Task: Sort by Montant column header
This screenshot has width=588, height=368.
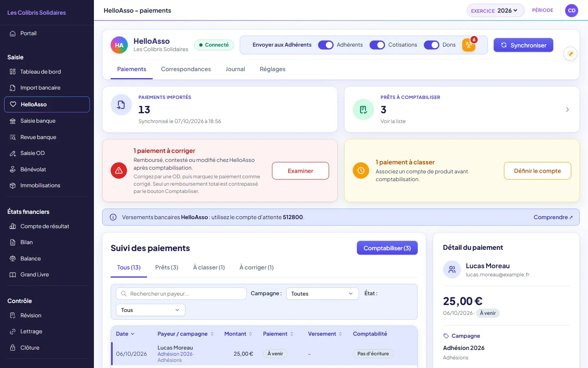Action: [238, 334]
